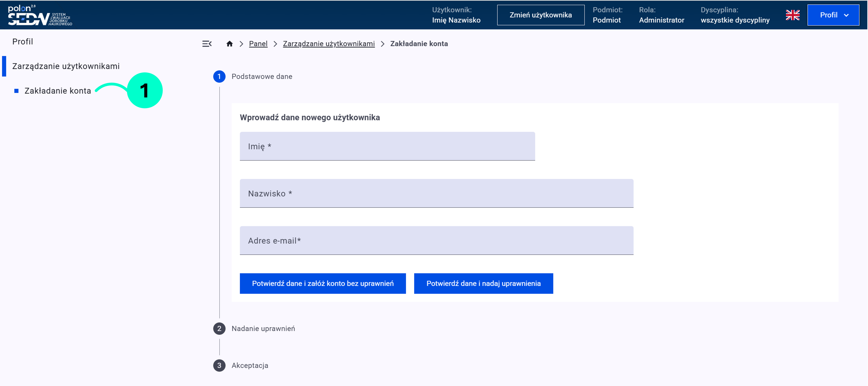The width and height of the screenshot is (868, 386).
Task: Select Zarządzanie użytkownikami sidebar item
Action: coord(66,66)
